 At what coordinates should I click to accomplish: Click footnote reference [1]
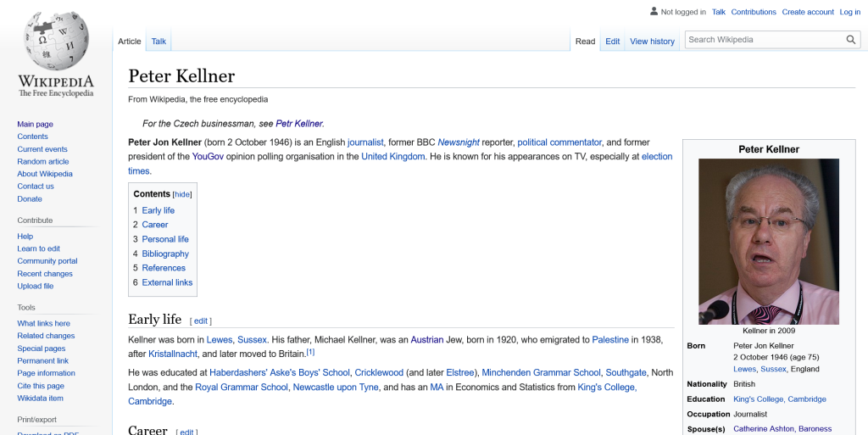click(x=310, y=352)
